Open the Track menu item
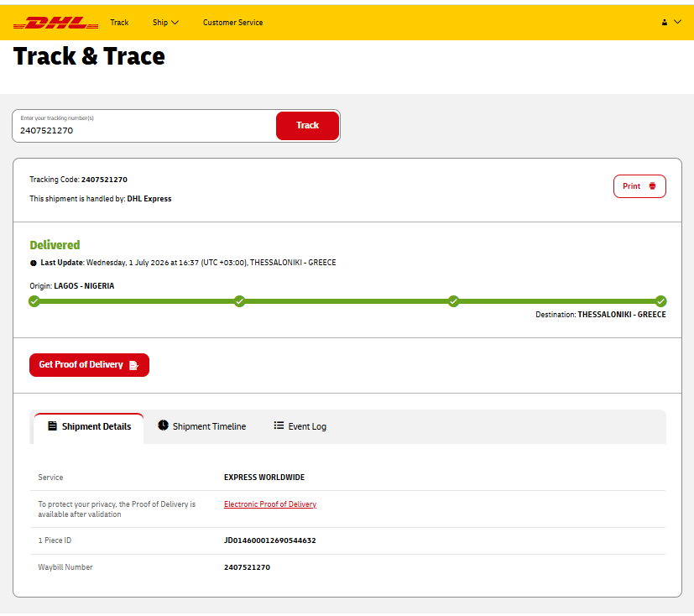This screenshot has height=616, width=694. pos(119,23)
